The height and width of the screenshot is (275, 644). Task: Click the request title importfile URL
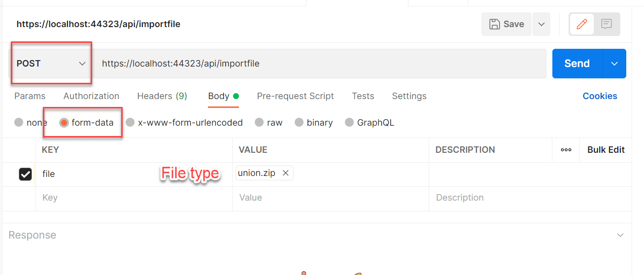pyautogui.click(x=99, y=24)
